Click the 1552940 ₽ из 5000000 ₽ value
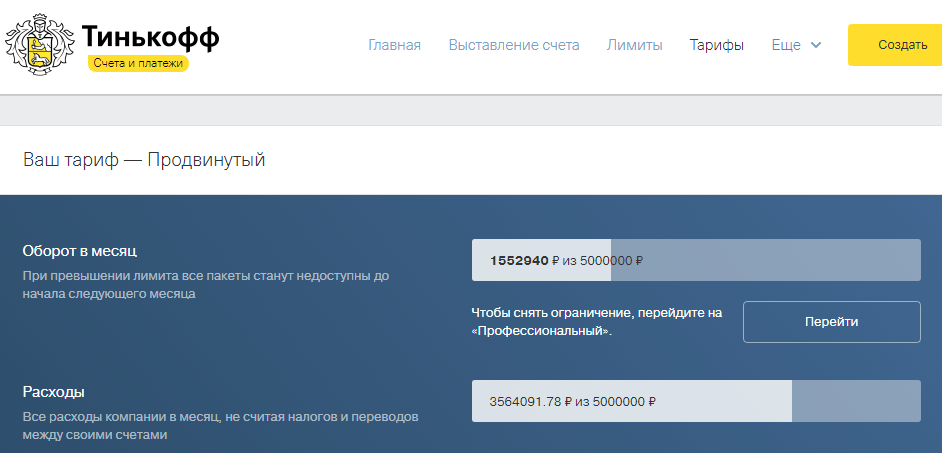942x453 pixels. pyautogui.click(x=567, y=260)
